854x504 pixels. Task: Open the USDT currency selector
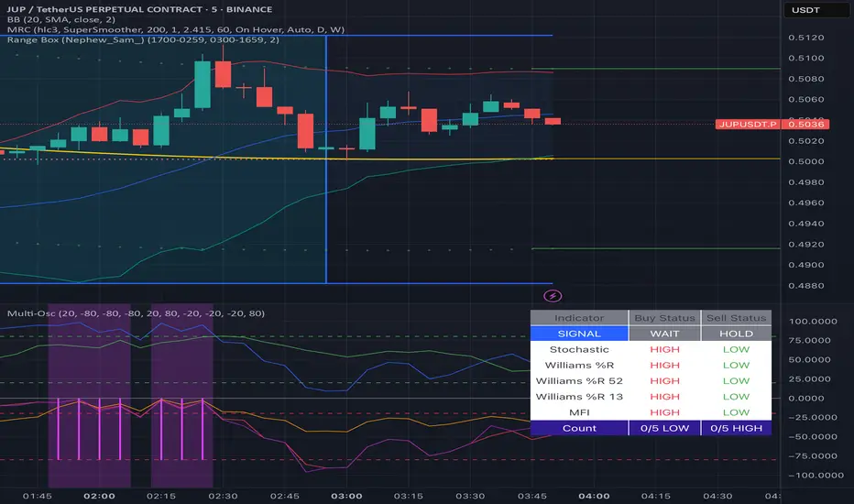pyautogui.click(x=816, y=10)
